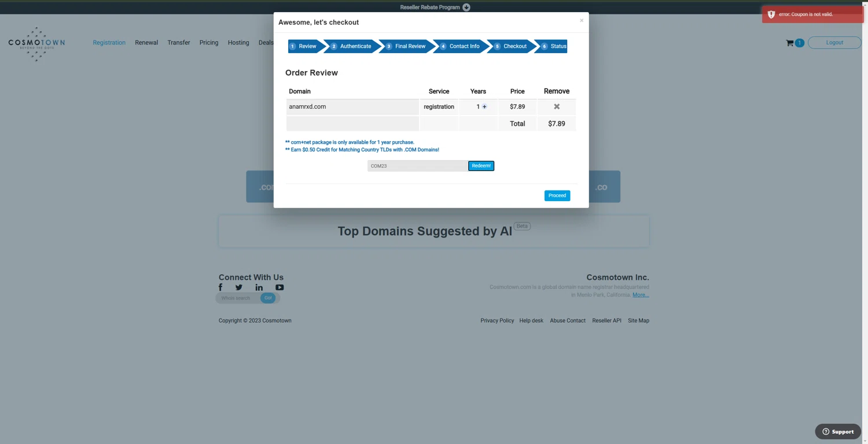
Task: Click the Redeem! coupon button
Action: 481,166
